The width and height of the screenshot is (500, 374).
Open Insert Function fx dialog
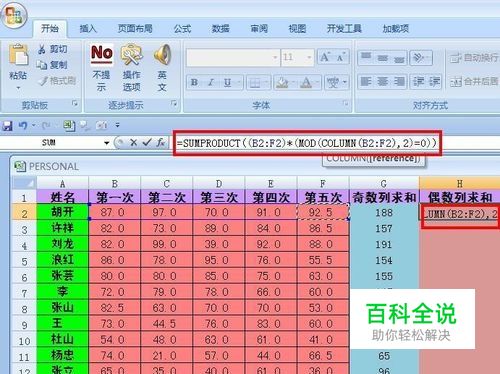[x=160, y=143]
